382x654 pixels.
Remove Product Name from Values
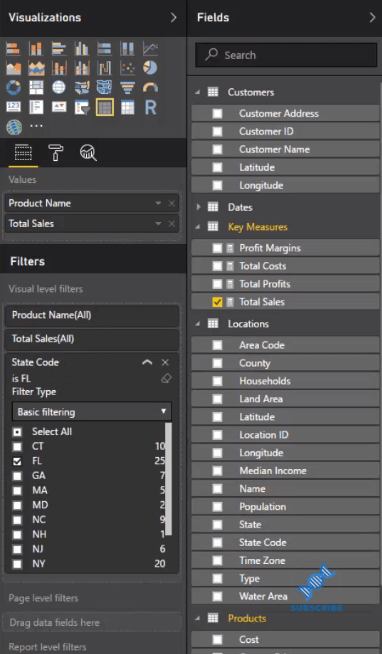point(171,204)
